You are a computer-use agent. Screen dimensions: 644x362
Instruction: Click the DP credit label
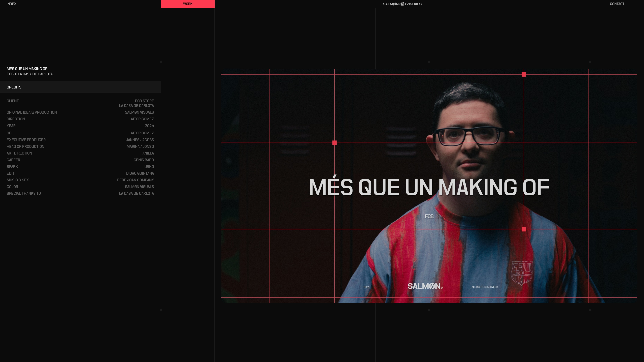[9, 133]
